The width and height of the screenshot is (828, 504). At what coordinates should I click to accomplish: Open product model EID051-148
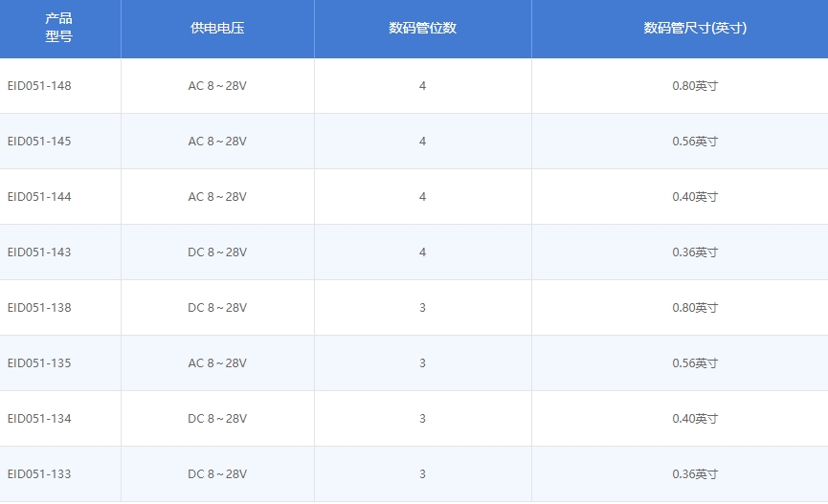[x=39, y=86]
